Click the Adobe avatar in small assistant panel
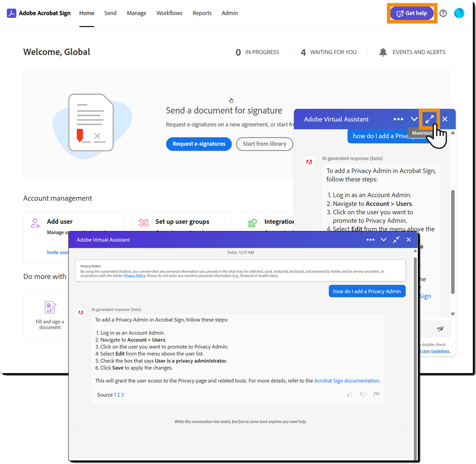The width and height of the screenshot is (476, 464). tap(309, 162)
